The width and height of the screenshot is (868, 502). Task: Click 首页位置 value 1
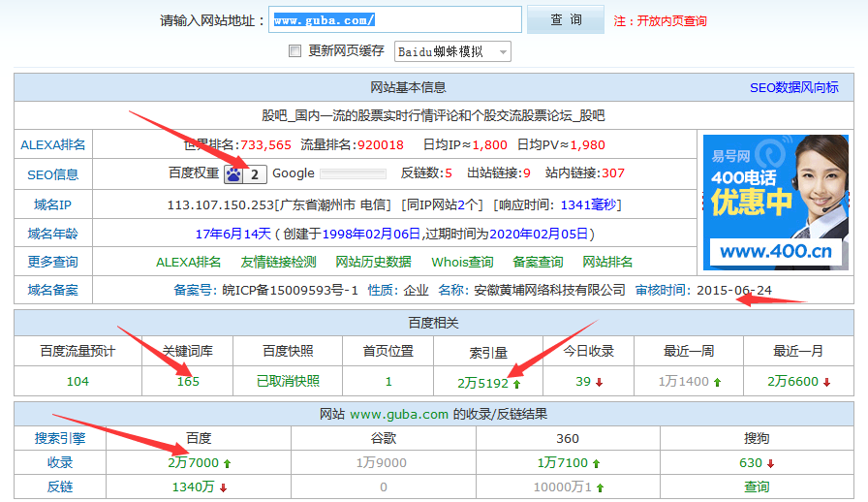[x=388, y=381]
